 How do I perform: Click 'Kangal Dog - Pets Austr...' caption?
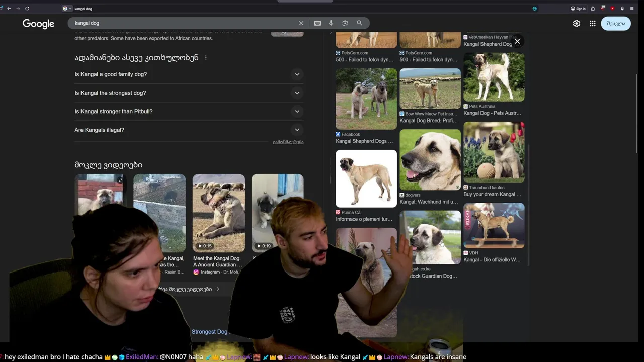point(493,113)
